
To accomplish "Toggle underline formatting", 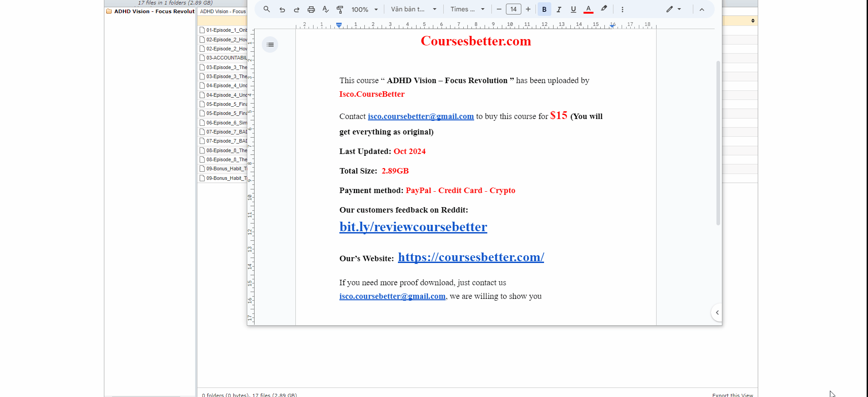I will point(573,10).
